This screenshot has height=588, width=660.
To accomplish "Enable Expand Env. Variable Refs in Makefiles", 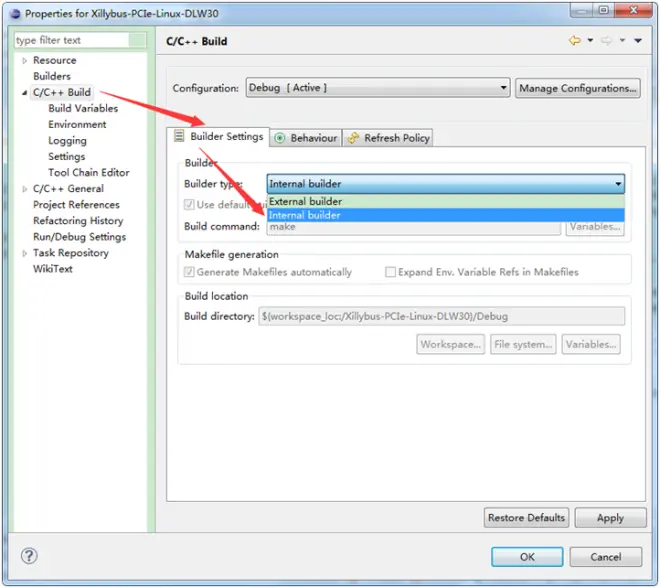I will pyautogui.click(x=390, y=272).
